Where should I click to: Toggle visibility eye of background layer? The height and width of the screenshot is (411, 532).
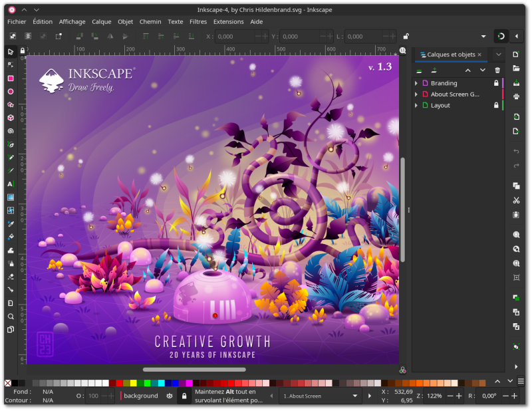[x=170, y=396]
